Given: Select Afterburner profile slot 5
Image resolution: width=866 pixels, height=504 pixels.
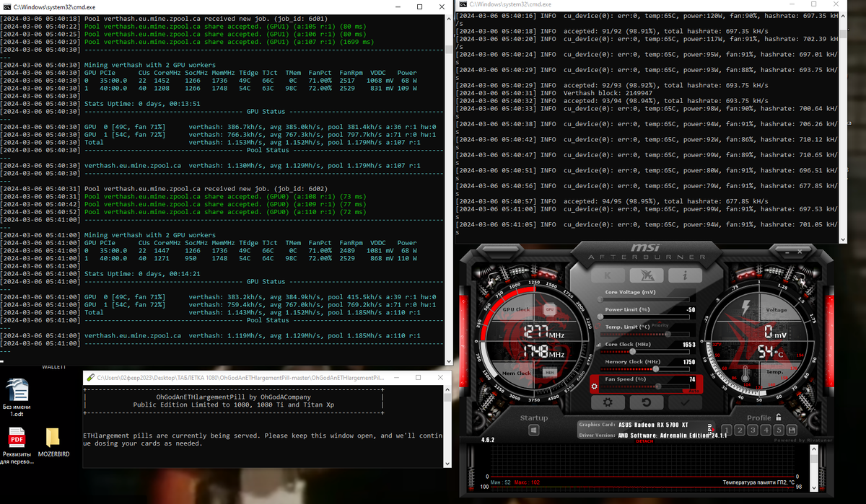Looking at the screenshot, I should [x=780, y=430].
